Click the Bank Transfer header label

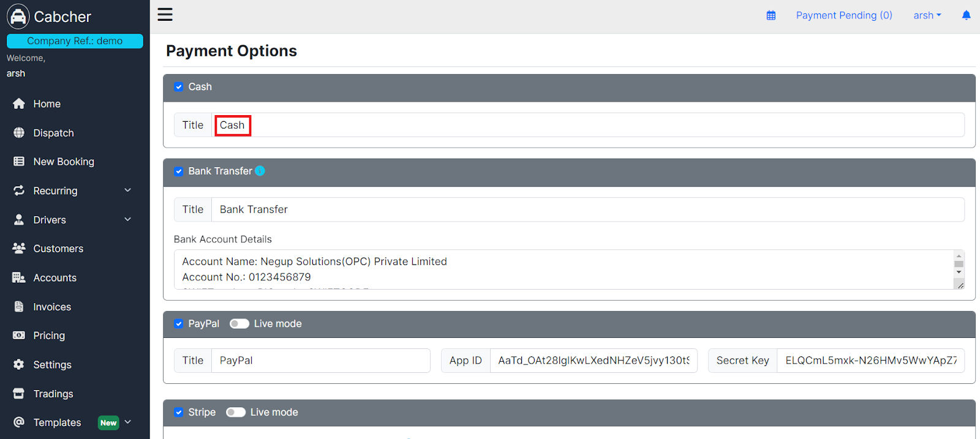[221, 171]
